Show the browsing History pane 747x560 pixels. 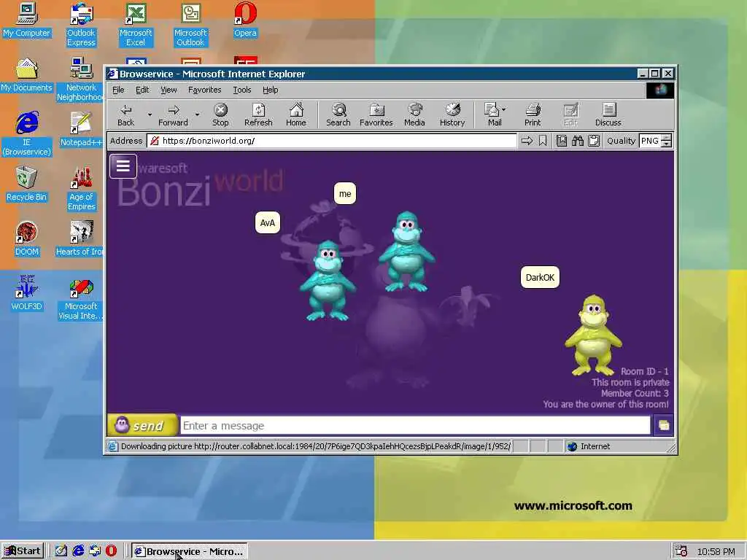click(x=452, y=114)
